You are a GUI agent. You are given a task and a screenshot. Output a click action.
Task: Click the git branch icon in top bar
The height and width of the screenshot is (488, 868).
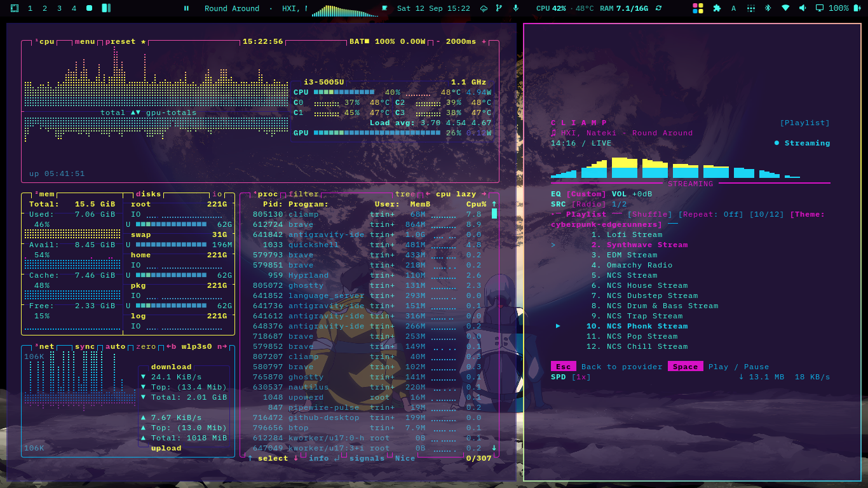tap(499, 8)
